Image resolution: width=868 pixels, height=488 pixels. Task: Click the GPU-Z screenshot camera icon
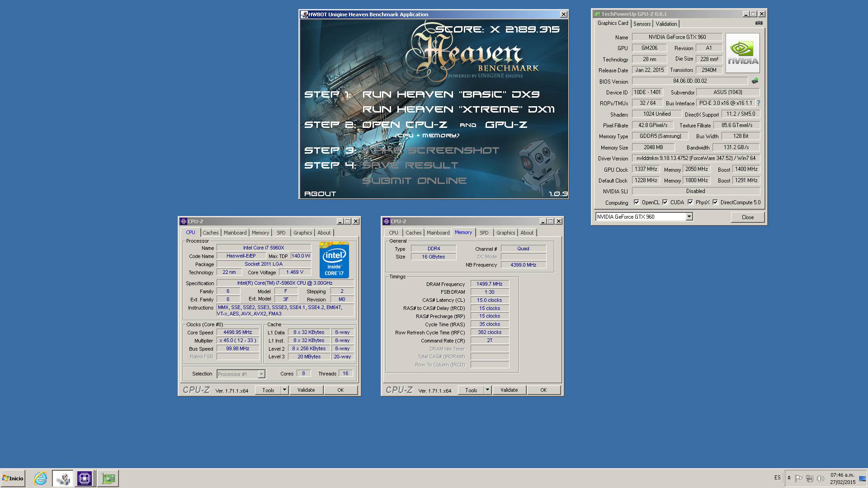pos(759,23)
